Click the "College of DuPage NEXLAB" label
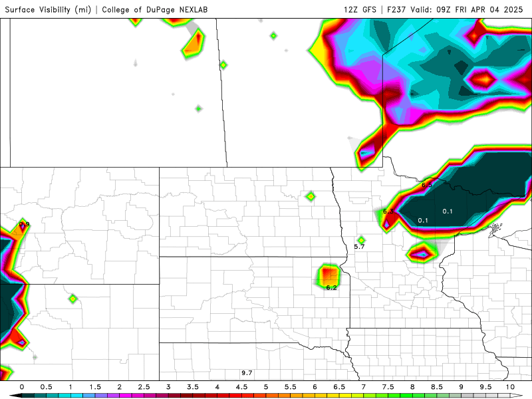This screenshot has width=532, height=399. pyautogui.click(x=155, y=10)
